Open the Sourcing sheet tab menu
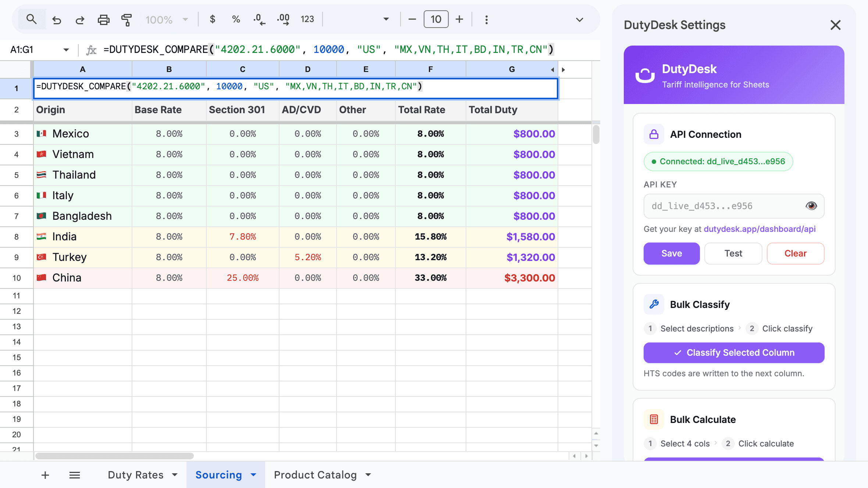Screen dimensions: 868x488 pyautogui.click(x=253, y=474)
